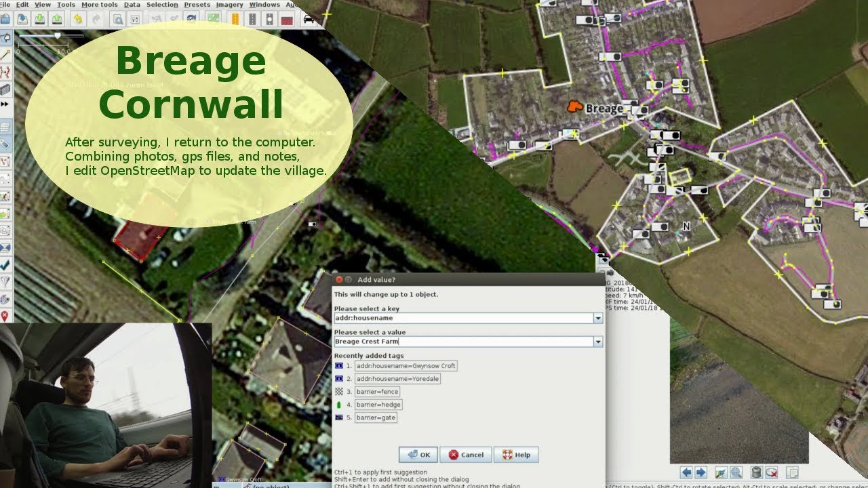The height and width of the screenshot is (488, 868).
Task: Show previous photo with left blue arrow
Action: point(686,472)
